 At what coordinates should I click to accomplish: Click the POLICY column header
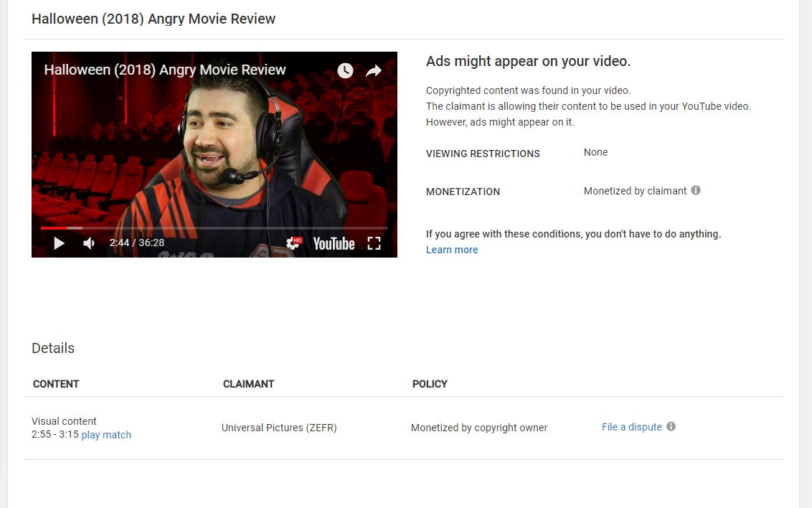click(430, 384)
